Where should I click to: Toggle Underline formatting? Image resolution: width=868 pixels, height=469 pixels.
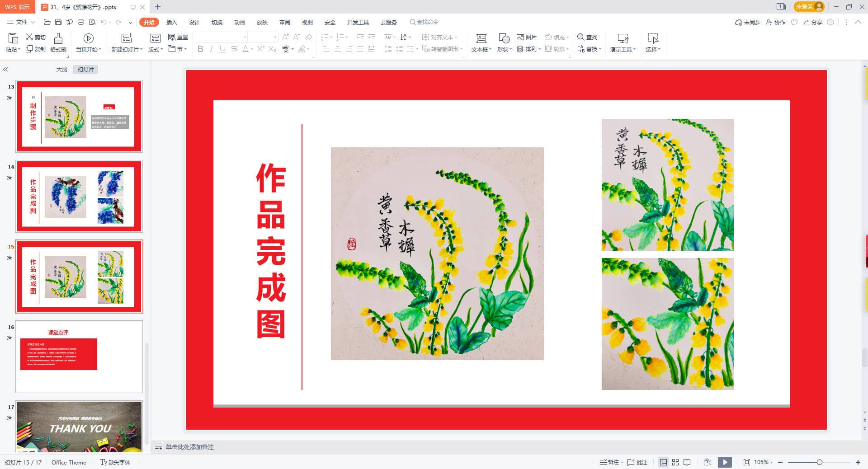point(222,49)
